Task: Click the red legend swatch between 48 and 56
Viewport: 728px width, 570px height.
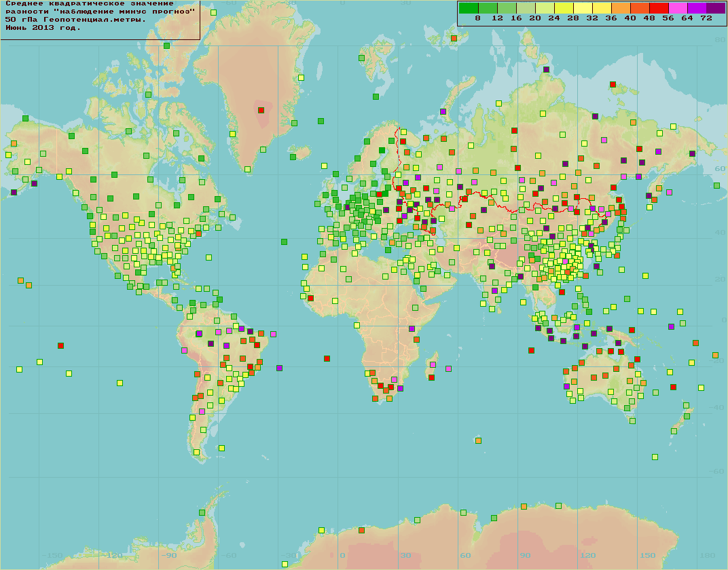Action: pyautogui.click(x=659, y=8)
